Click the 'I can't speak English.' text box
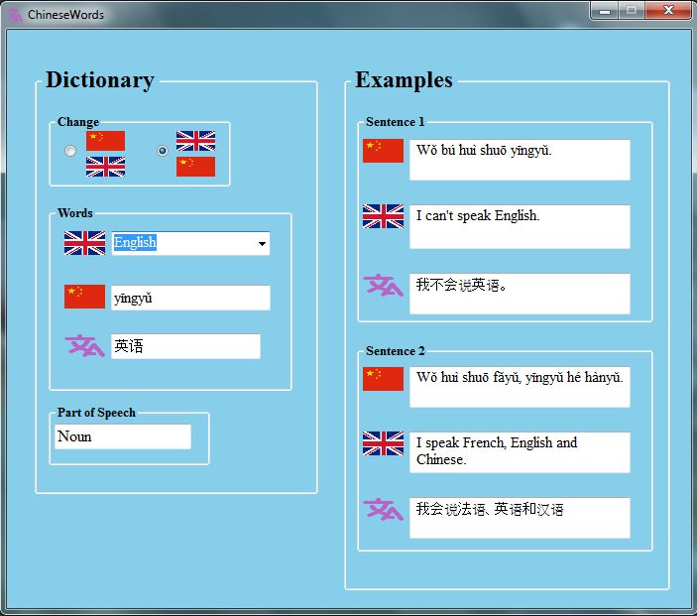The image size is (697, 616). 520,226
